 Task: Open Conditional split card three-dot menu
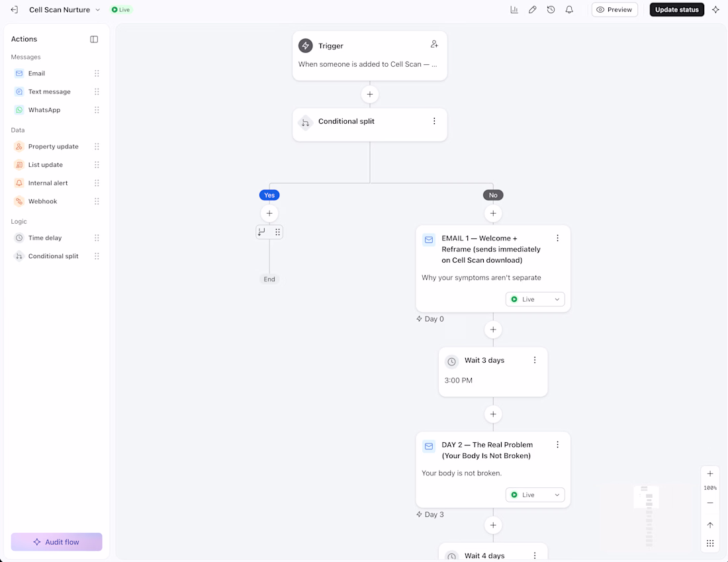pyautogui.click(x=434, y=121)
